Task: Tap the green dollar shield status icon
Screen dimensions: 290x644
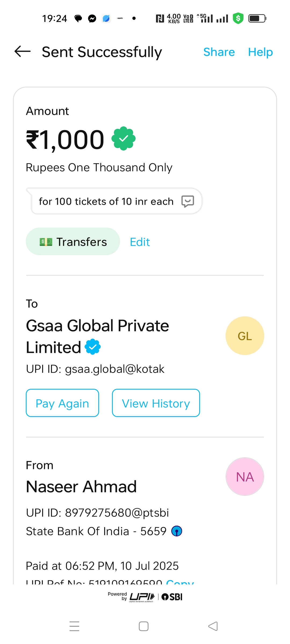Action: pyautogui.click(x=238, y=18)
